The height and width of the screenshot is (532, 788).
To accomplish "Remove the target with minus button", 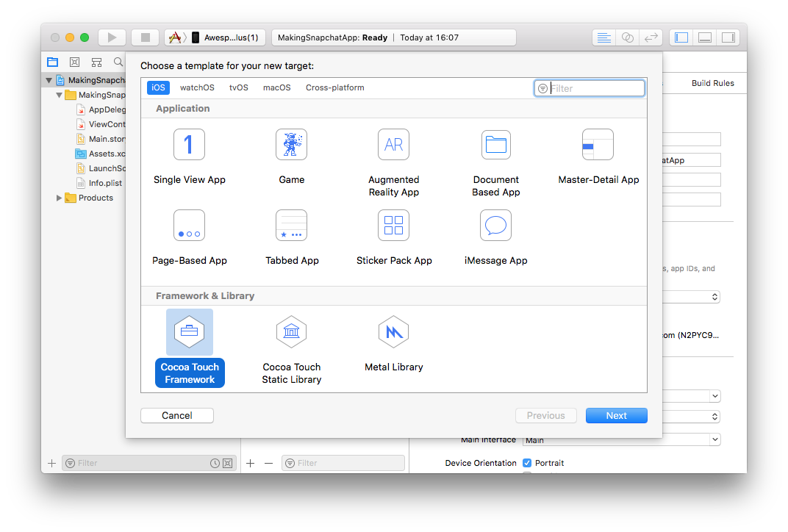I will pyautogui.click(x=269, y=463).
